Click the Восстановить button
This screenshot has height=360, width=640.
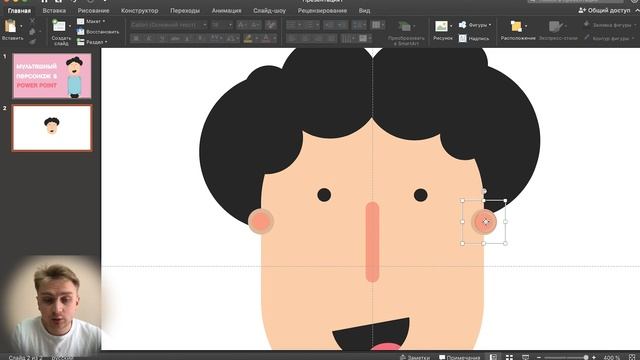click(98, 31)
